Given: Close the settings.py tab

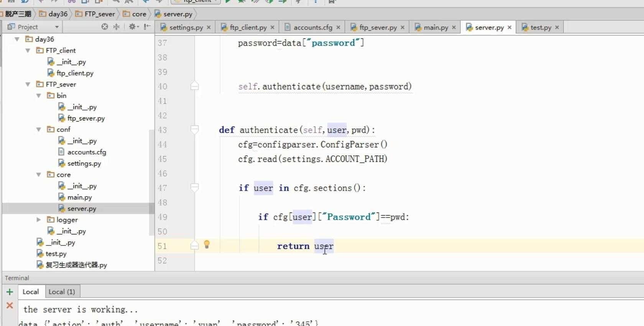Looking at the screenshot, I should pos(209,27).
